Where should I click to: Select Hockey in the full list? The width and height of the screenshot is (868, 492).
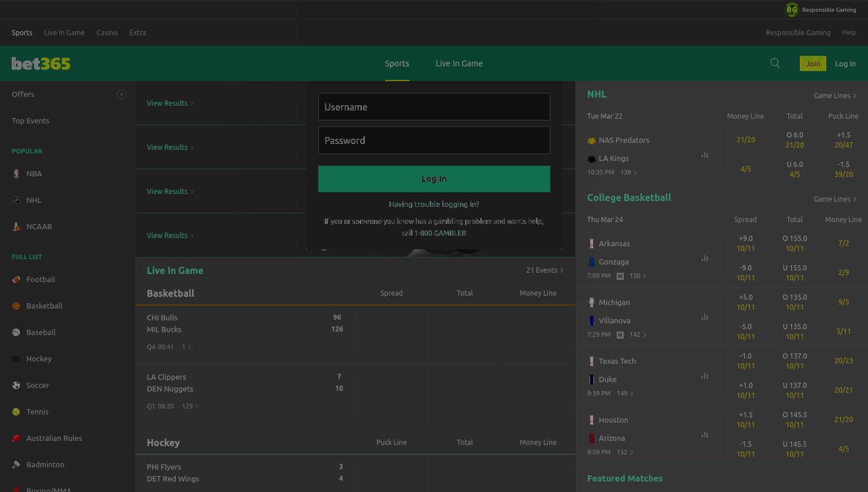[39, 359]
